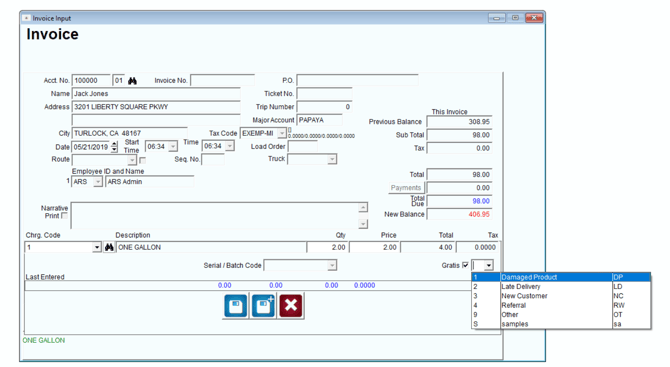This screenshot has width=670, height=367.
Task: Click the green ONE GALLON status text
Action: point(44,341)
